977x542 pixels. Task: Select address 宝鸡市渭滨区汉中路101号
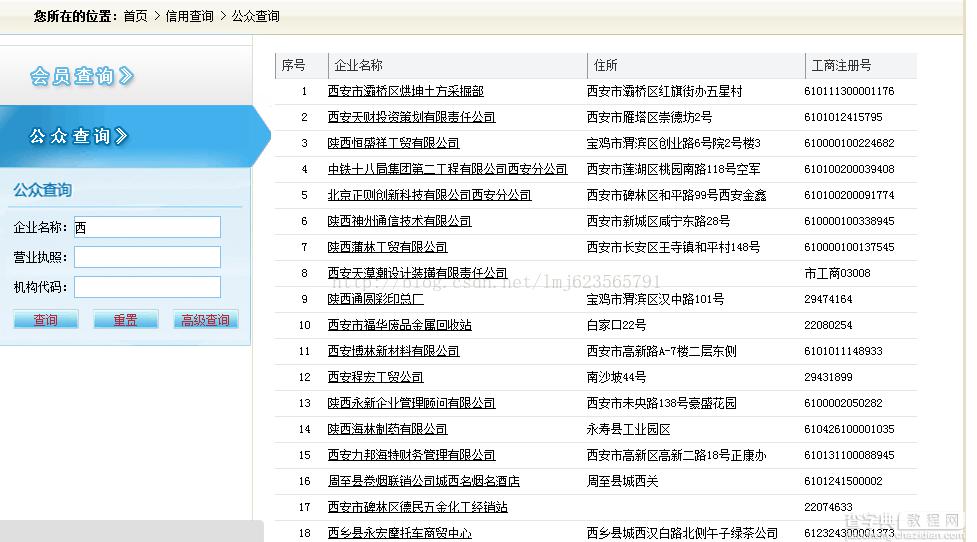pyautogui.click(x=655, y=299)
